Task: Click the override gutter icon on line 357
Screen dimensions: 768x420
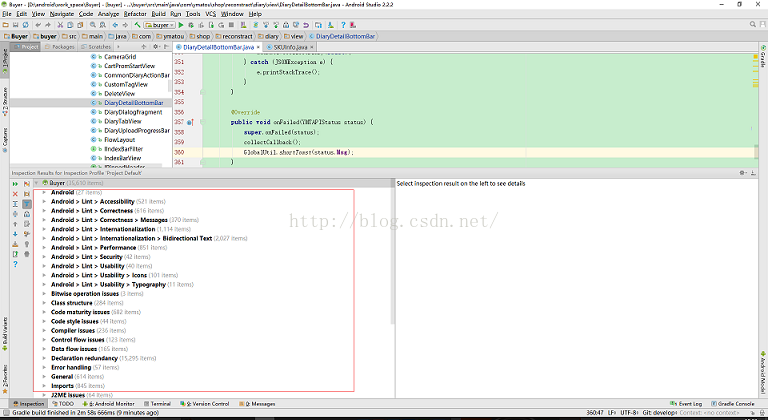Action: pos(190,122)
